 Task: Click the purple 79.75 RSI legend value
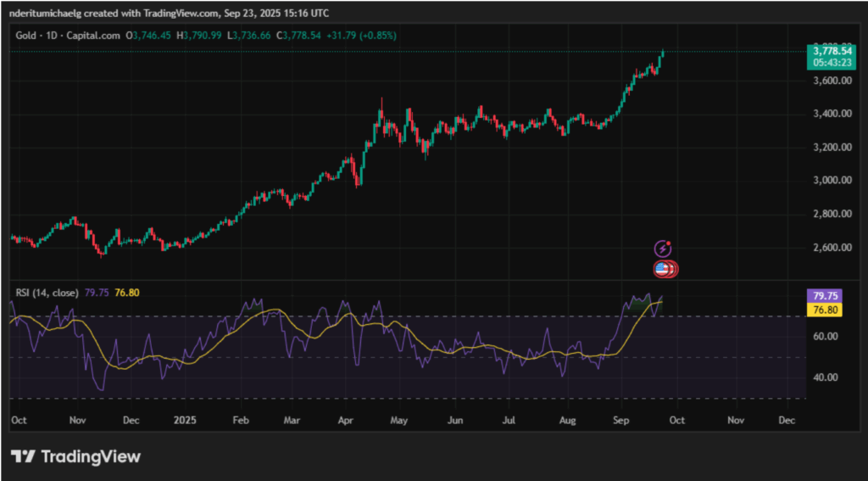(97, 293)
